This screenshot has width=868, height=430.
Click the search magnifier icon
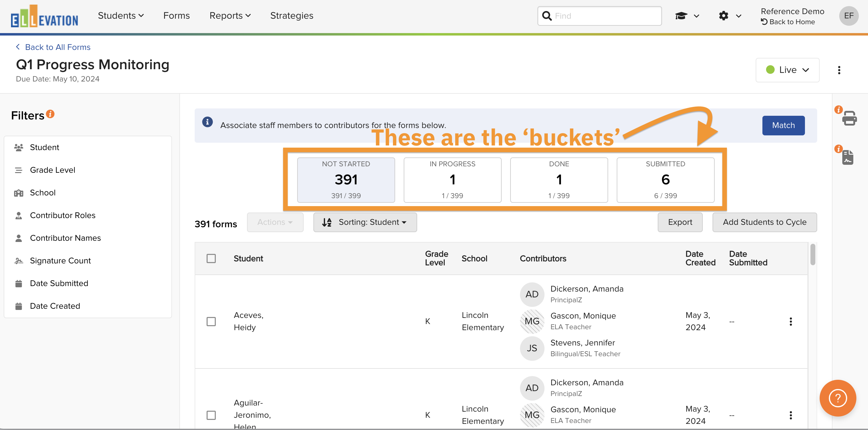[547, 16]
